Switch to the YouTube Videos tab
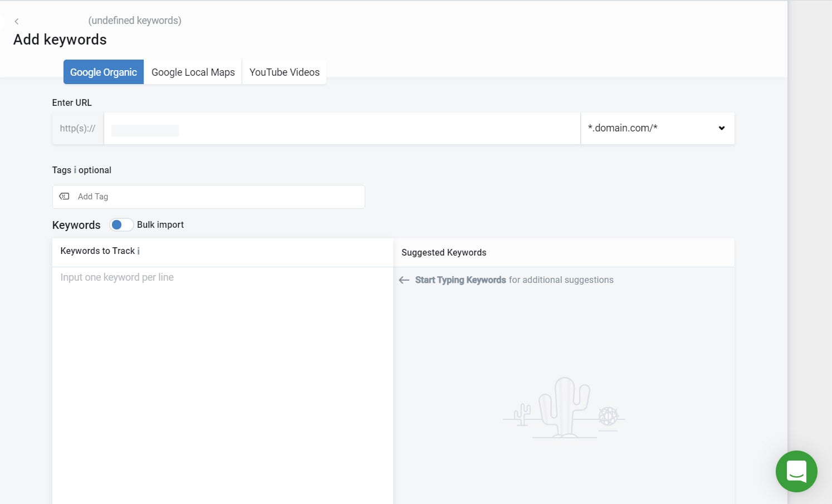 point(284,72)
